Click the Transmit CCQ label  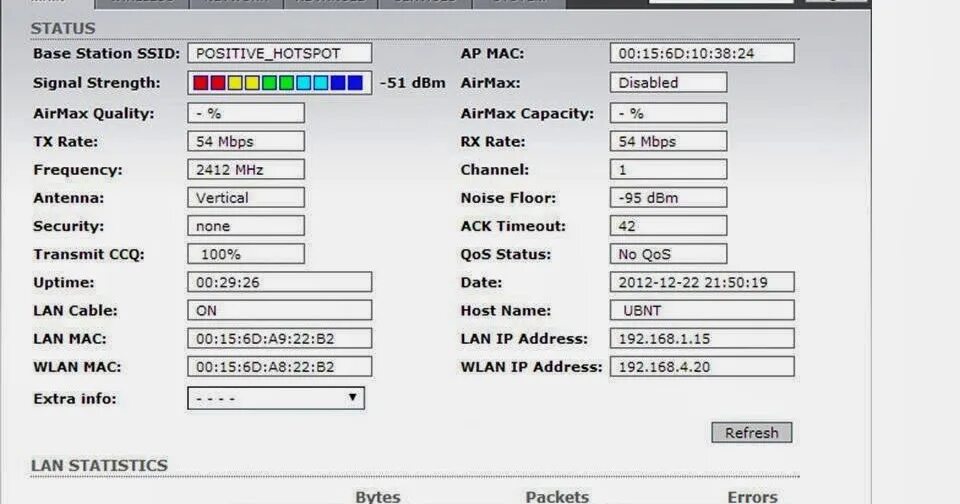(89, 255)
